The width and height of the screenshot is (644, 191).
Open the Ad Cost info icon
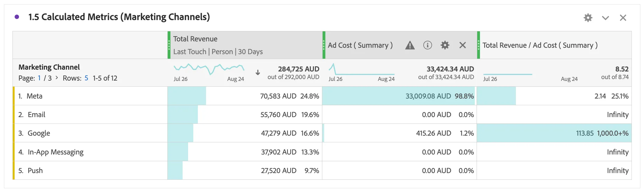[428, 45]
